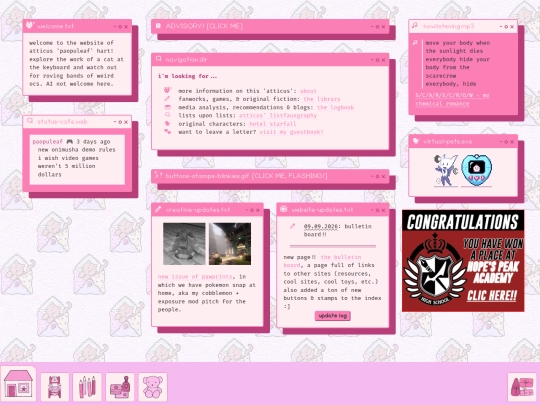Click the "i'm looking for ..." heading
The image size is (540, 405).
coord(187,76)
